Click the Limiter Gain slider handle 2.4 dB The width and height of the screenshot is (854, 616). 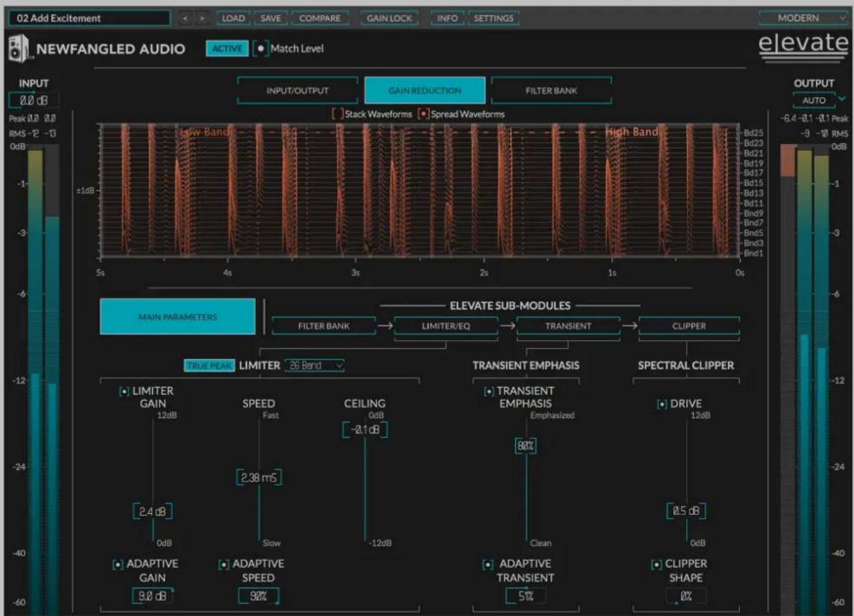click(153, 512)
